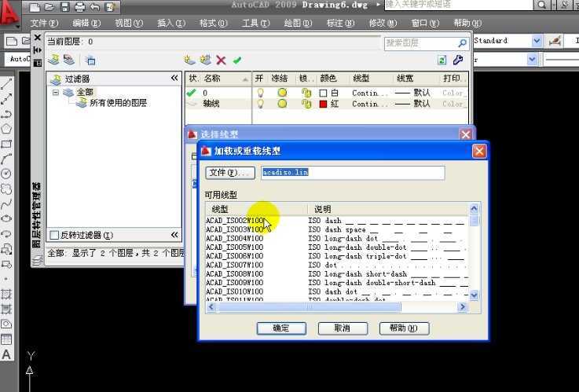This screenshot has height=392, width=579.
Task: Click 取消 in 加载或重载线型 dialog
Action: (343, 328)
